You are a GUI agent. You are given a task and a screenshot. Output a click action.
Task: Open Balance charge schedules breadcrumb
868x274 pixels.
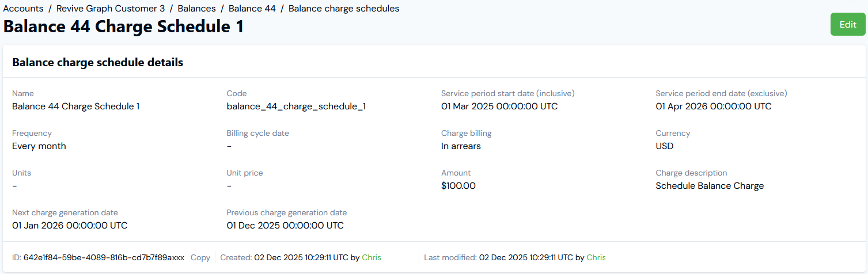pos(343,9)
